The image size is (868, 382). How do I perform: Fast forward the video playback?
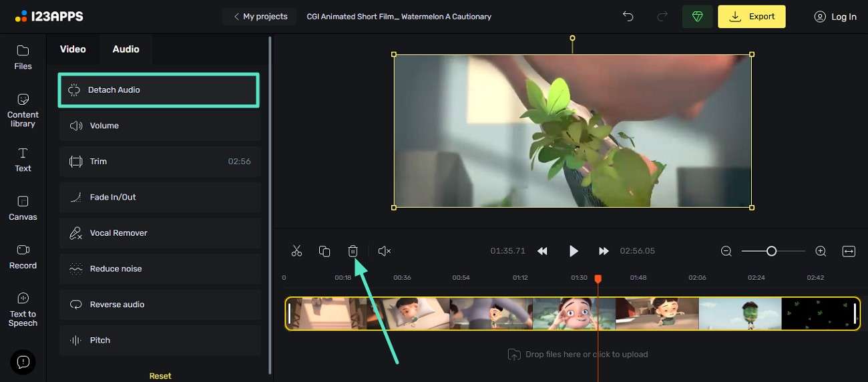click(x=604, y=251)
